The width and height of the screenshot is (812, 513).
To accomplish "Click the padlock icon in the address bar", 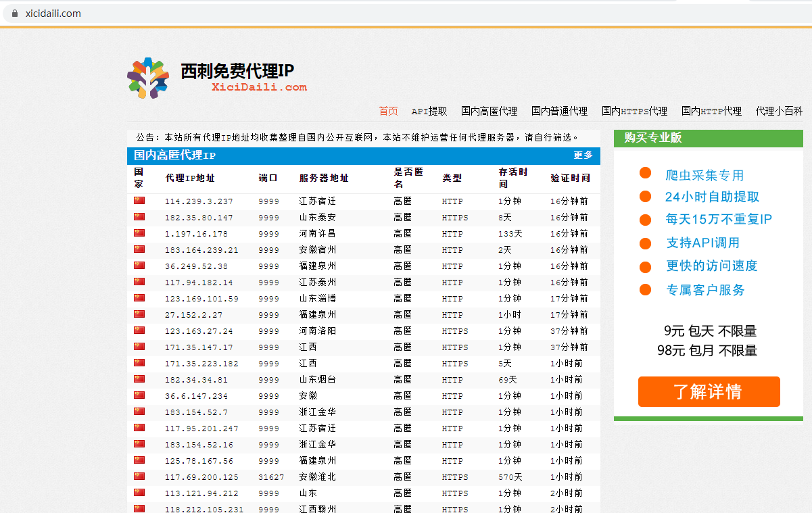I will (x=14, y=13).
